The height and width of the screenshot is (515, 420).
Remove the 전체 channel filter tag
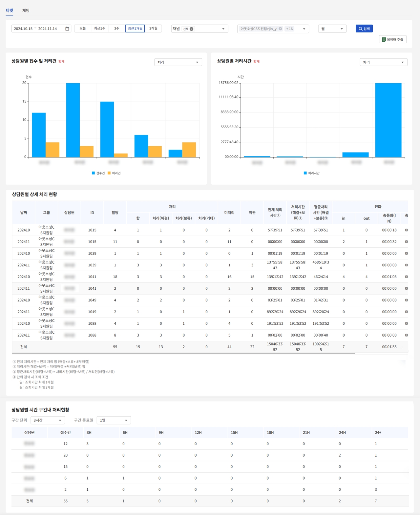coord(192,29)
